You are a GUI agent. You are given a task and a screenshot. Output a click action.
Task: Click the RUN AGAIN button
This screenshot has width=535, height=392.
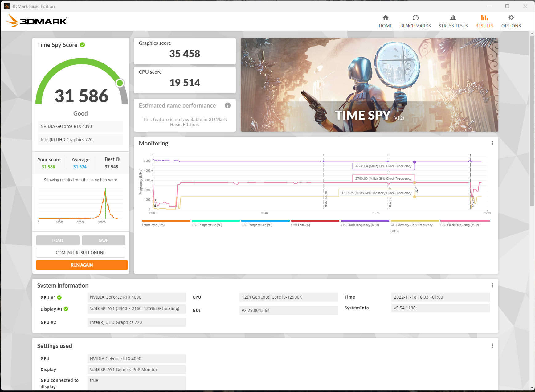coord(82,265)
